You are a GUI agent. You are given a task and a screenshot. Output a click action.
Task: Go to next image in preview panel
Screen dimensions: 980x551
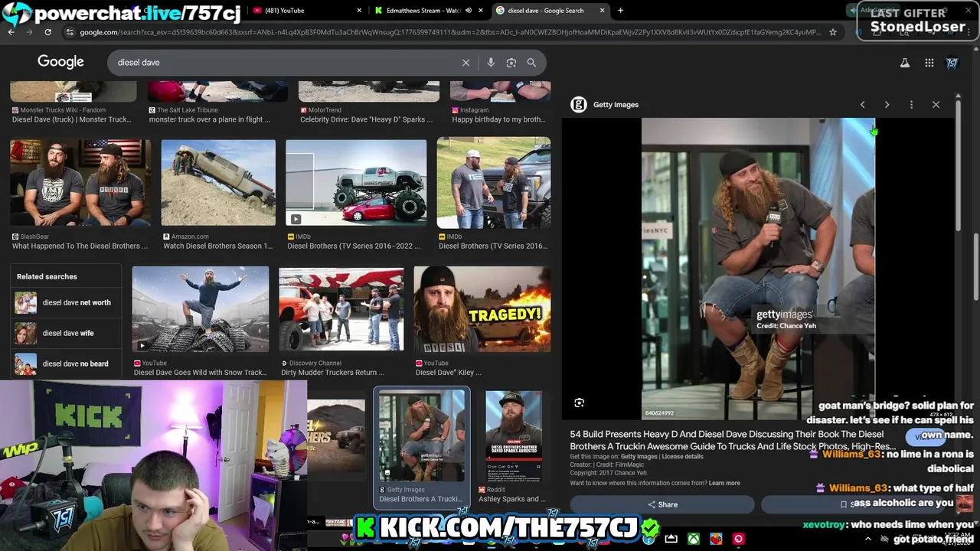click(887, 105)
